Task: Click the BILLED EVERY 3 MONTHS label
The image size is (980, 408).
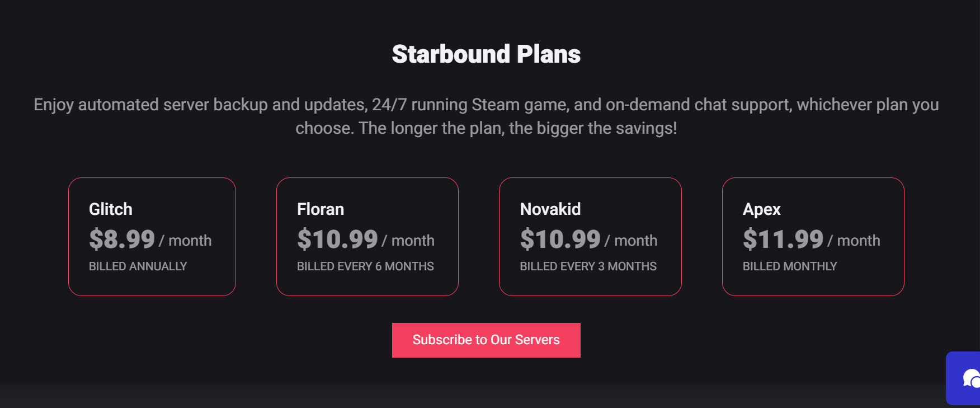Action: (x=588, y=266)
